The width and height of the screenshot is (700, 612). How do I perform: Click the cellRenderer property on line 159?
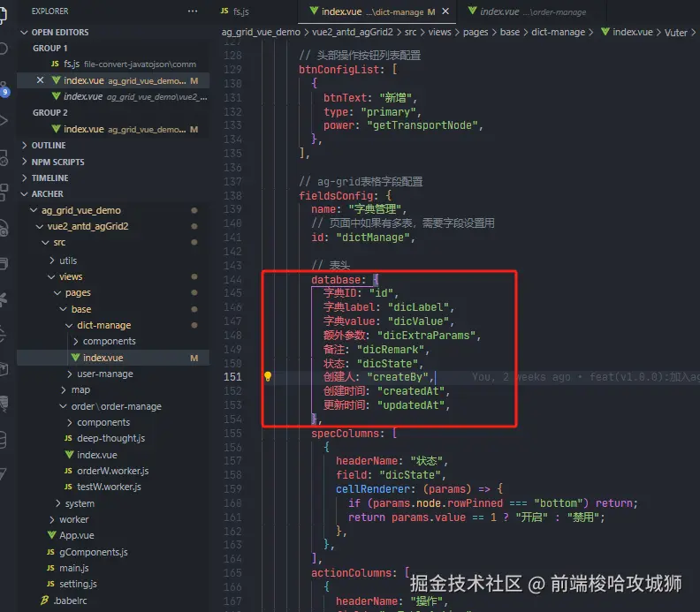(372, 489)
